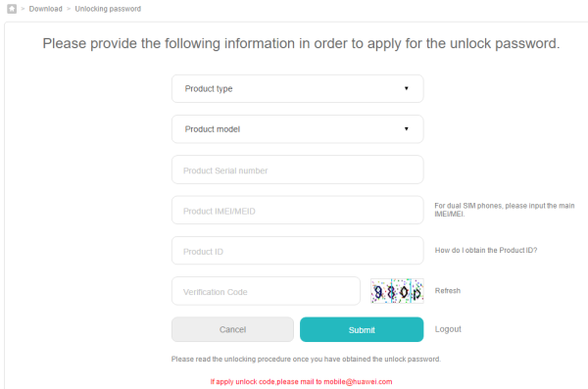Select the Product ID input box

(x=297, y=251)
